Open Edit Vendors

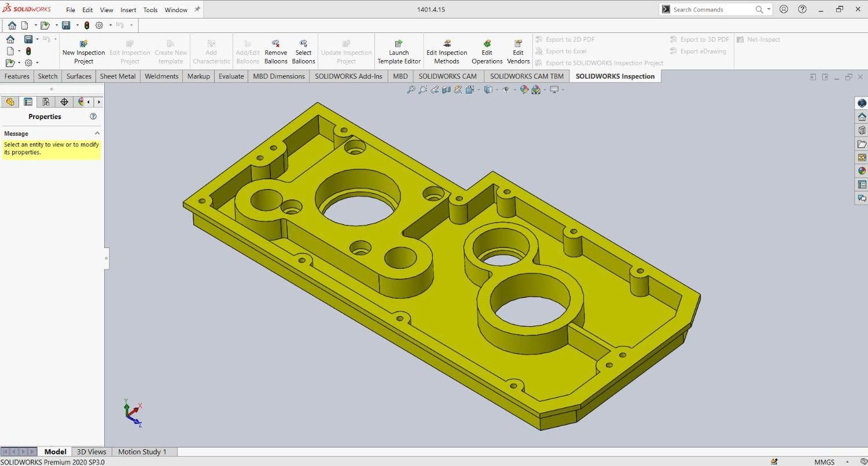click(518, 52)
